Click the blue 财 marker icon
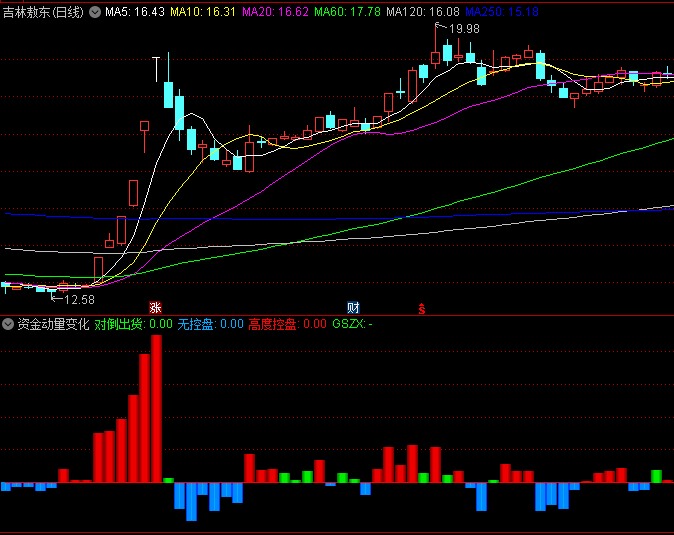Viewport: 674px width, 535px height. (353, 308)
